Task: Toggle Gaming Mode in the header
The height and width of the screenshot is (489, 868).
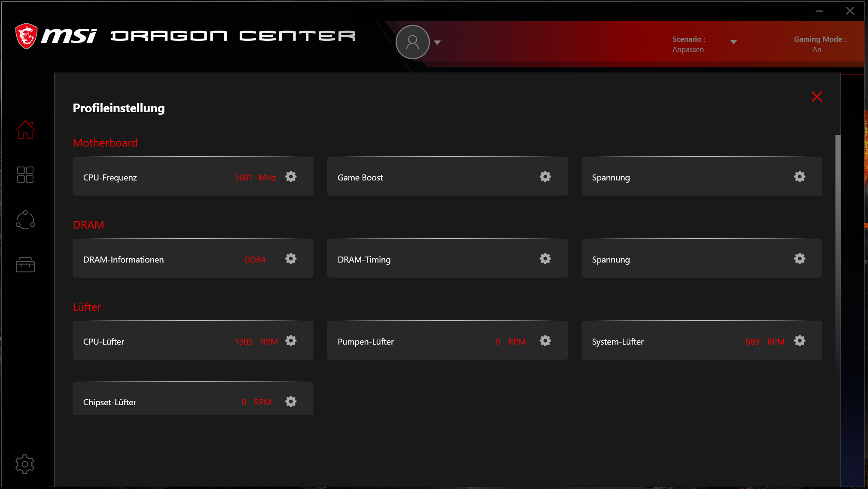Action: click(819, 44)
